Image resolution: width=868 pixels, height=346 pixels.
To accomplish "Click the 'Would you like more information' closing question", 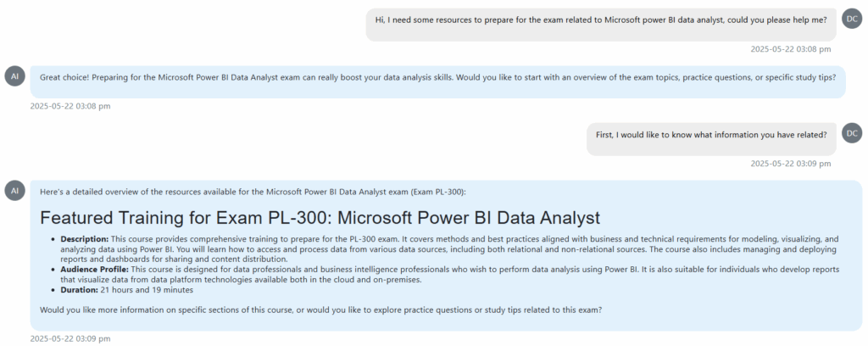I will point(320,310).
